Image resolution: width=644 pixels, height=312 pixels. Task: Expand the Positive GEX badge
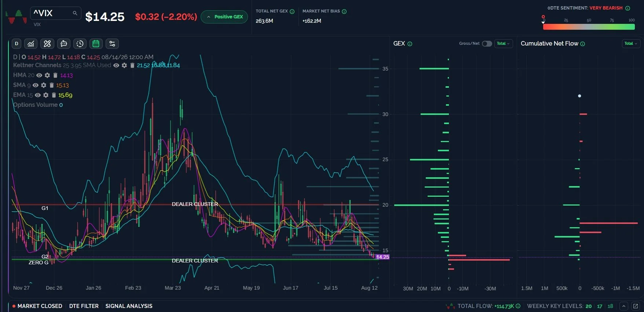click(x=224, y=17)
